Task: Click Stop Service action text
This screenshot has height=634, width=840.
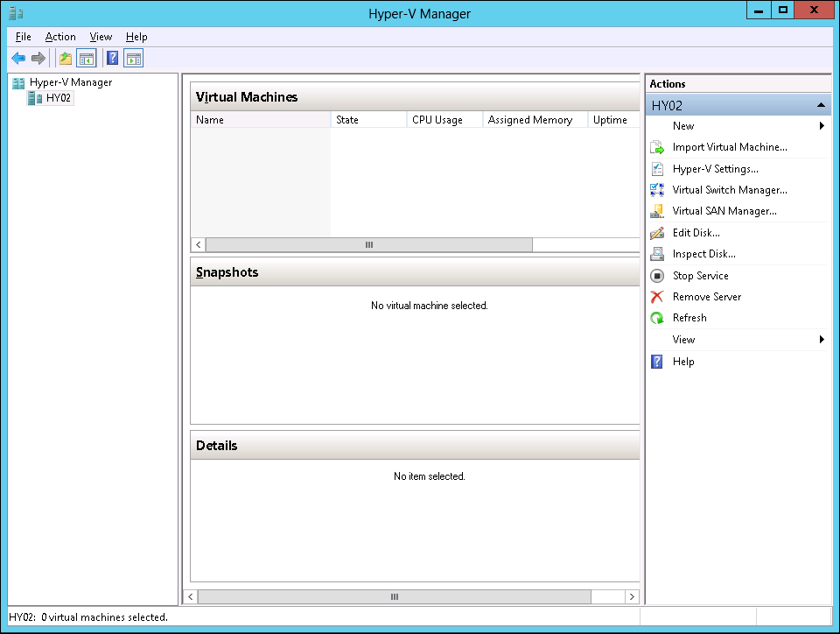Action: click(x=700, y=276)
